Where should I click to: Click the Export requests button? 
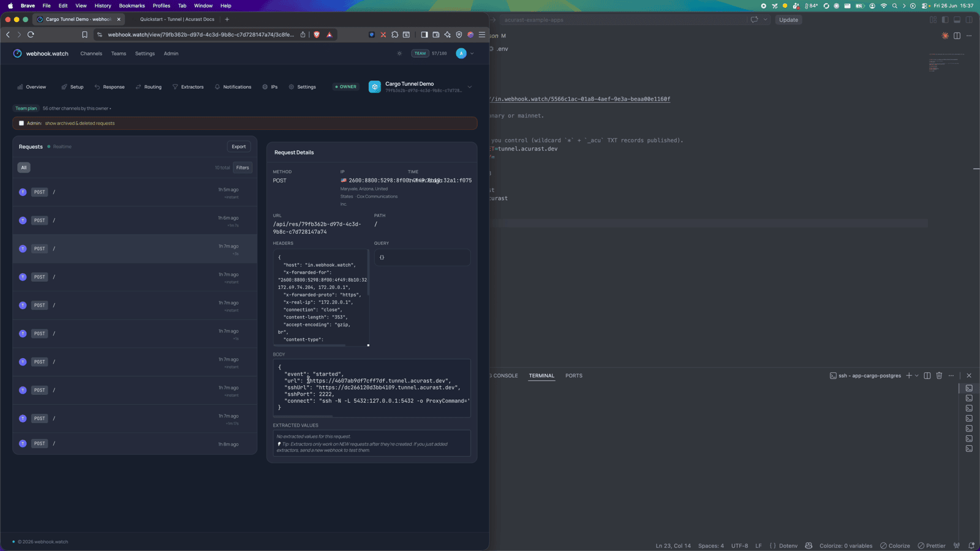click(239, 146)
